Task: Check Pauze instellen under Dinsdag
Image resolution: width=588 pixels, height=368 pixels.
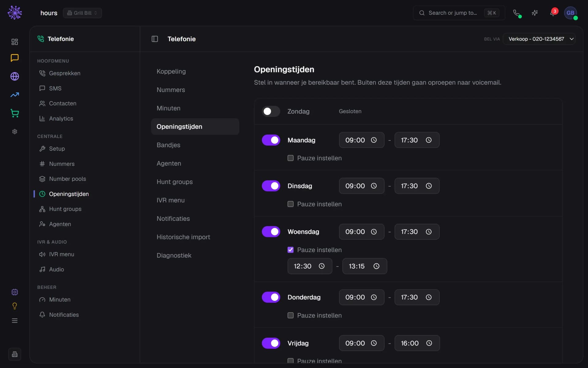Action: [291, 204]
